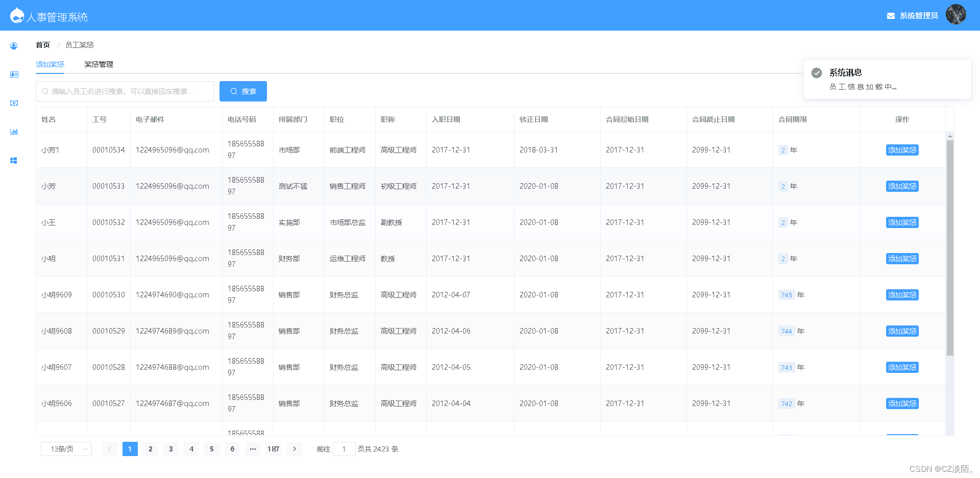Click the 入职日期 column header
980x478 pixels.
pyautogui.click(x=446, y=119)
